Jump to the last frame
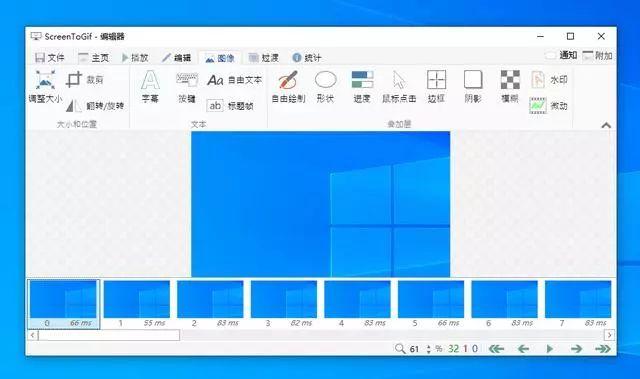This screenshot has width=640, height=379. pyautogui.click(x=603, y=348)
